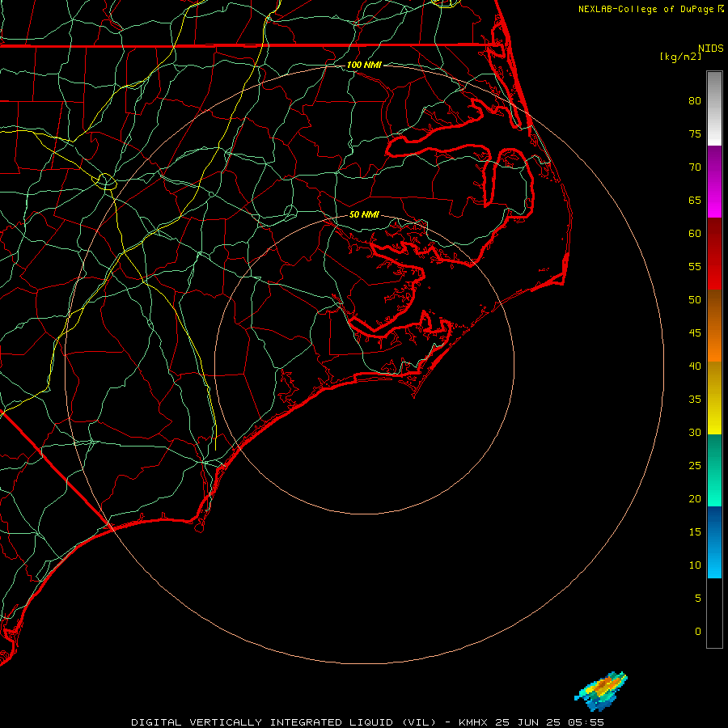Click the legend value 35
Screen dimensions: 728x728
click(695, 400)
